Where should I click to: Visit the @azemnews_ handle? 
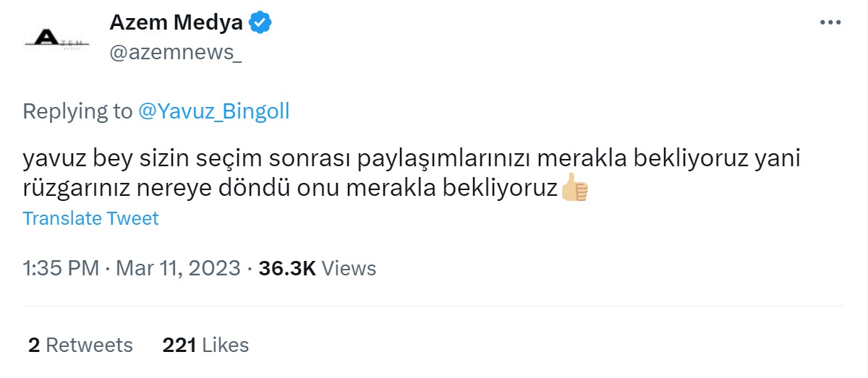[176, 53]
